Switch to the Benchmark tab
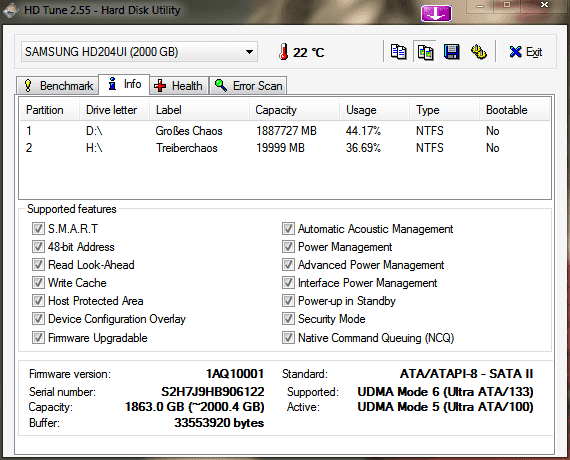 (x=58, y=86)
